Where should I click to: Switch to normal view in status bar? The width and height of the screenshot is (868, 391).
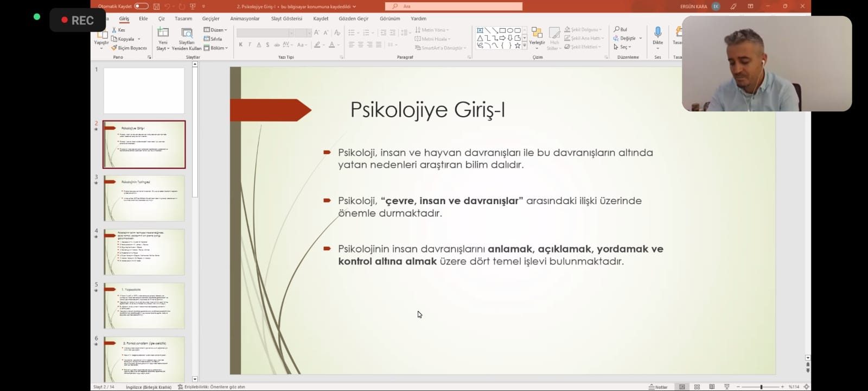click(x=682, y=387)
